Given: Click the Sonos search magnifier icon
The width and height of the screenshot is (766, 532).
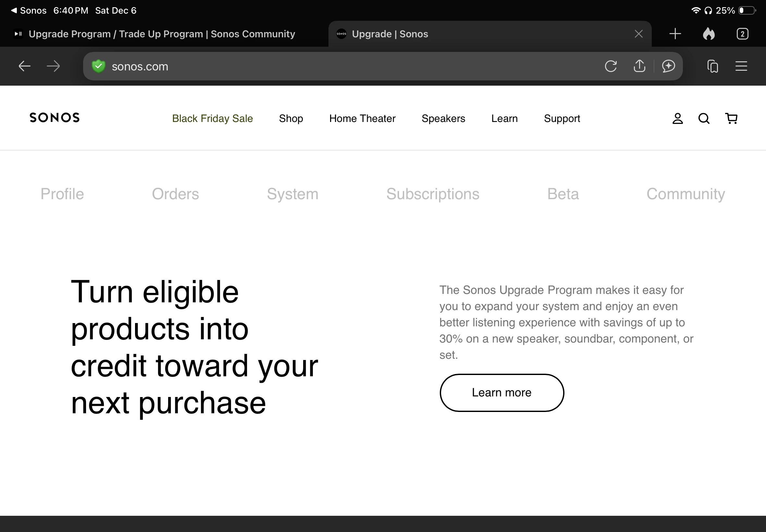Looking at the screenshot, I should [704, 118].
